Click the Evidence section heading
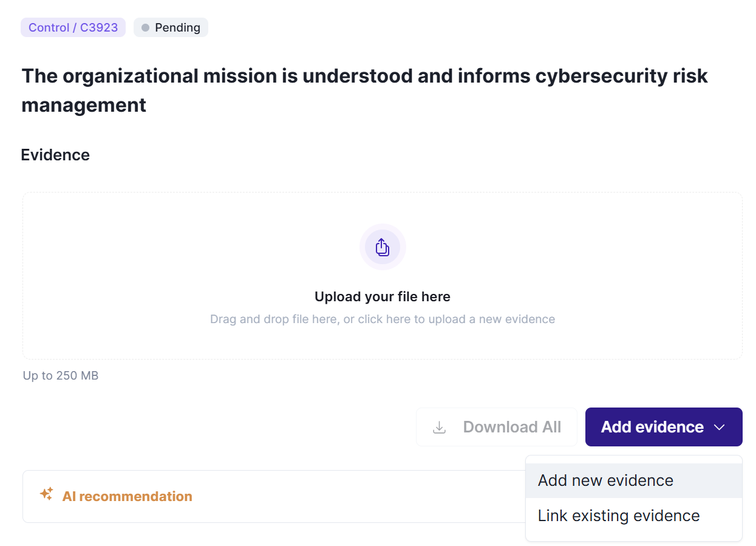This screenshot has height=546, width=756. click(x=55, y=155)
